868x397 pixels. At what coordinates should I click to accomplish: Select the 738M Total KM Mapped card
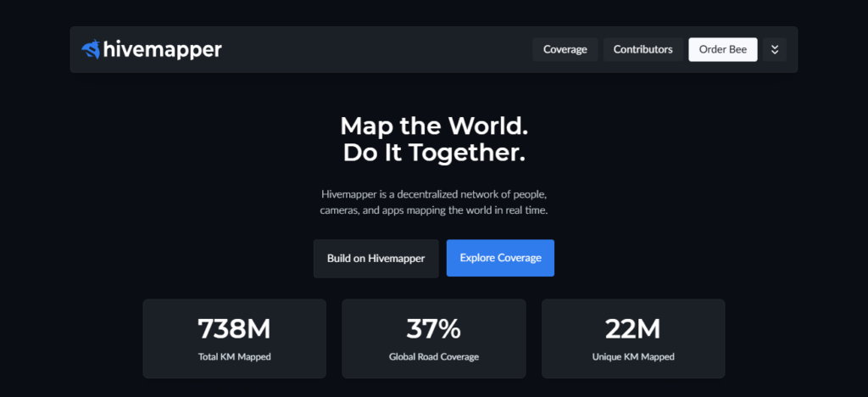click(234, 338)
